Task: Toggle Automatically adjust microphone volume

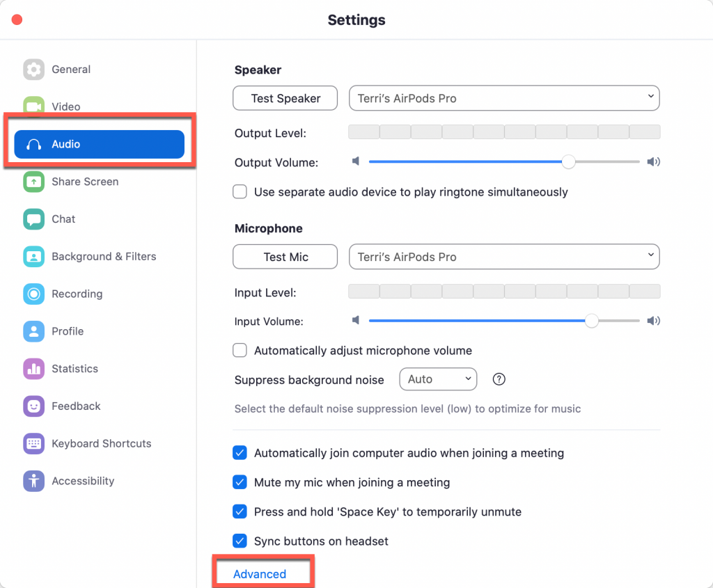Action: point(240,350)
